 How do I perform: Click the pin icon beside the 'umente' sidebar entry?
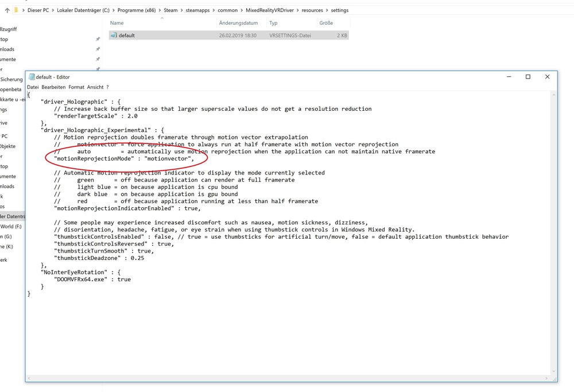click(98, 59)
